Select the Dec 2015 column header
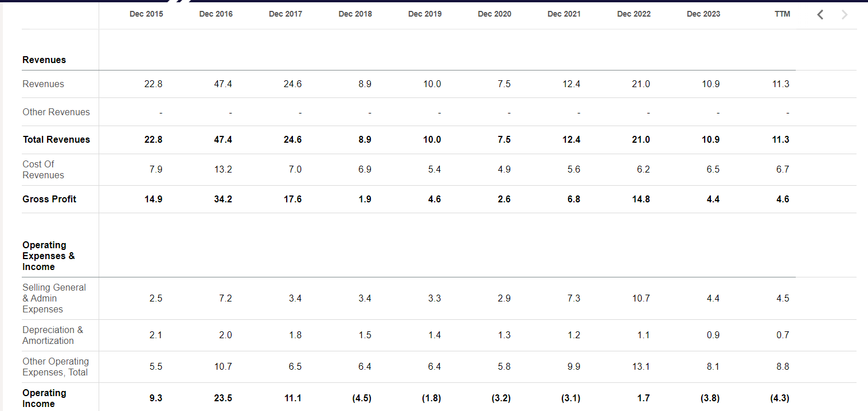This screenshot has height=411, width=868. tap(146, 14)
